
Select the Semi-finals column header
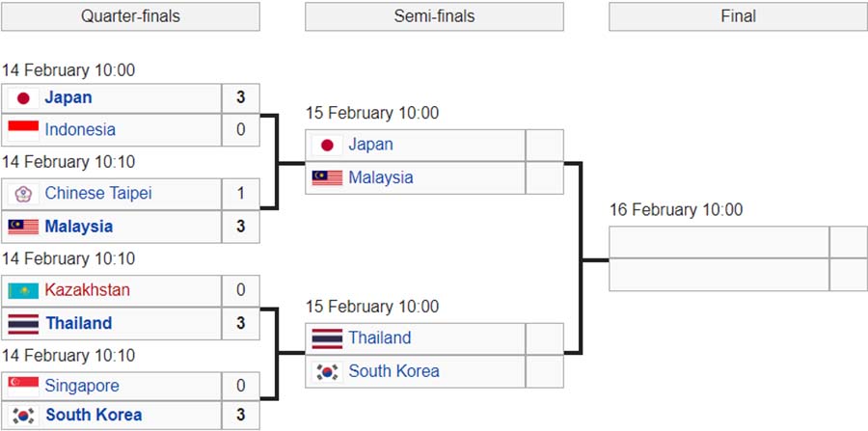point(435,16)
